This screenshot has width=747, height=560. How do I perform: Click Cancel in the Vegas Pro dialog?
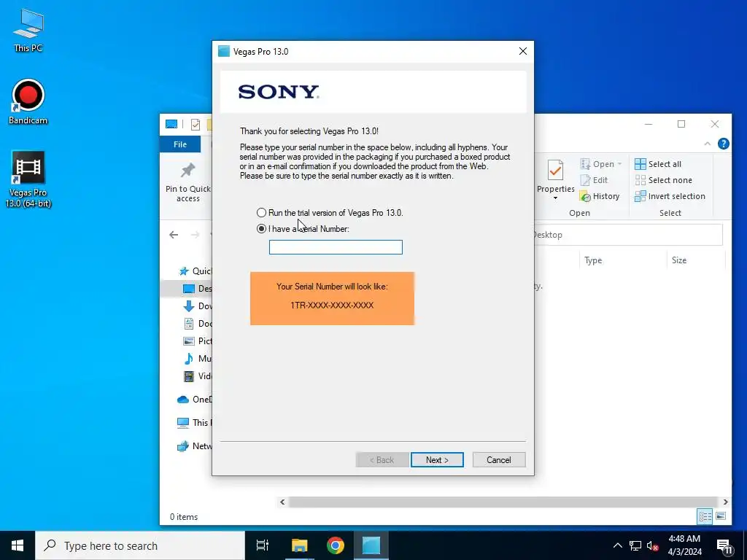point(499,460)
